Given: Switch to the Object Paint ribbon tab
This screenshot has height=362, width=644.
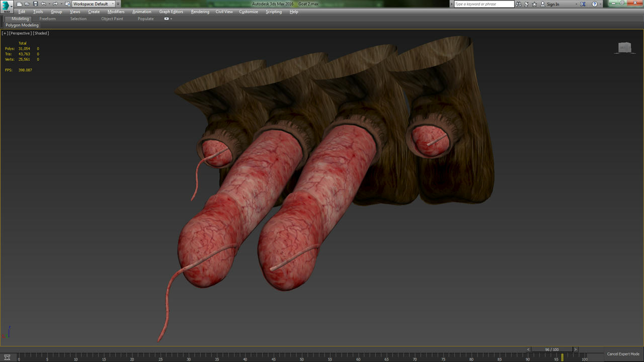Looking at the screenshot, I should [112, 19].
